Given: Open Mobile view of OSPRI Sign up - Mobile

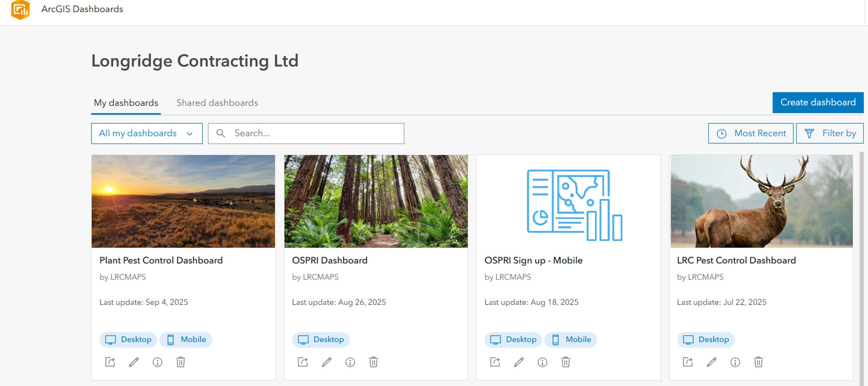Looking at the screenshot, I should (570, 339).
